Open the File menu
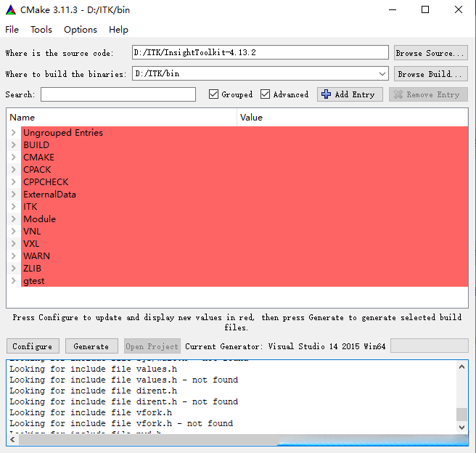 12,30
